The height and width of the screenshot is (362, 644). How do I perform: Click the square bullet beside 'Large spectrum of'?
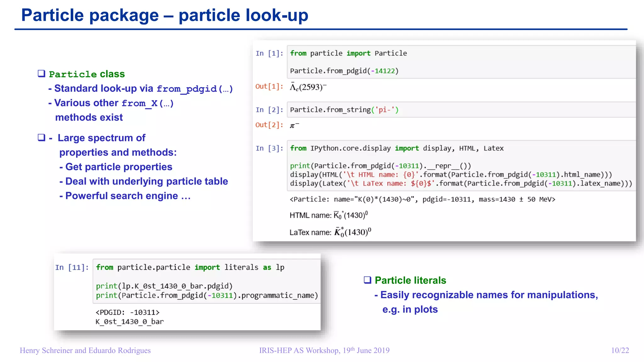(x=42, y=137)
